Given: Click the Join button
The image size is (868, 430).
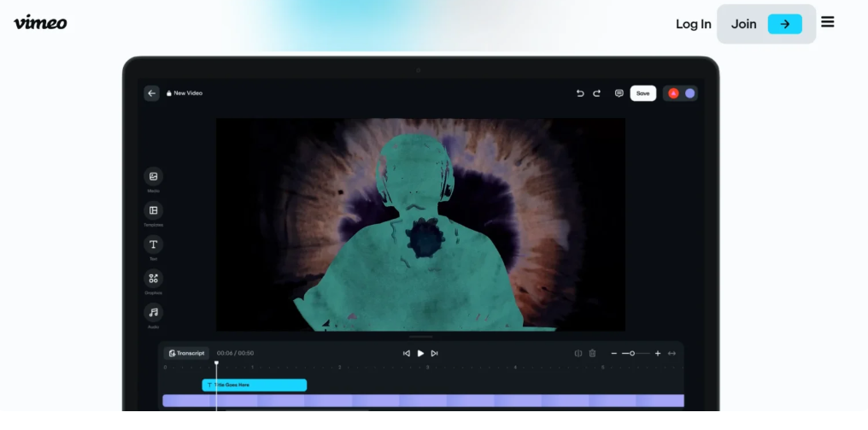Looking at the screenshot, I should pos(766,24).
